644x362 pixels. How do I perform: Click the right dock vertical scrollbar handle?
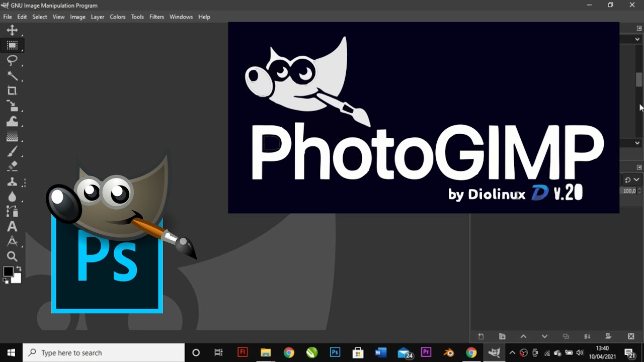pyautogui.click(x=639, y=80)
